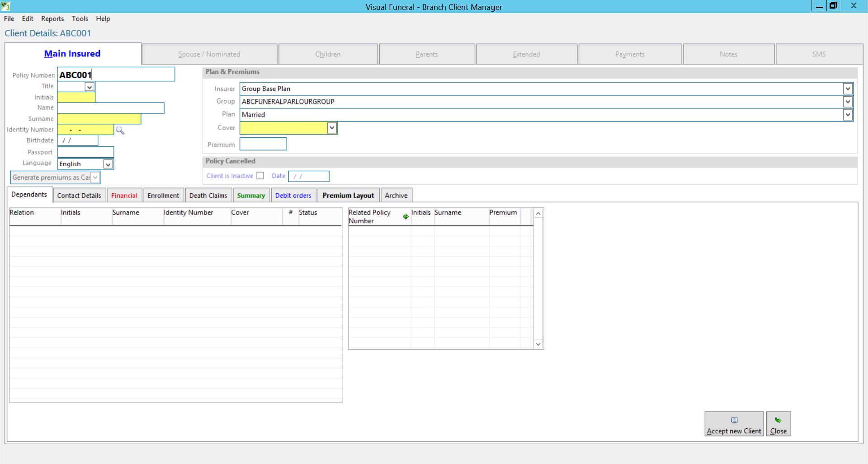Click the Premium input field
868x464 pixels.
[x=263, y=144]
